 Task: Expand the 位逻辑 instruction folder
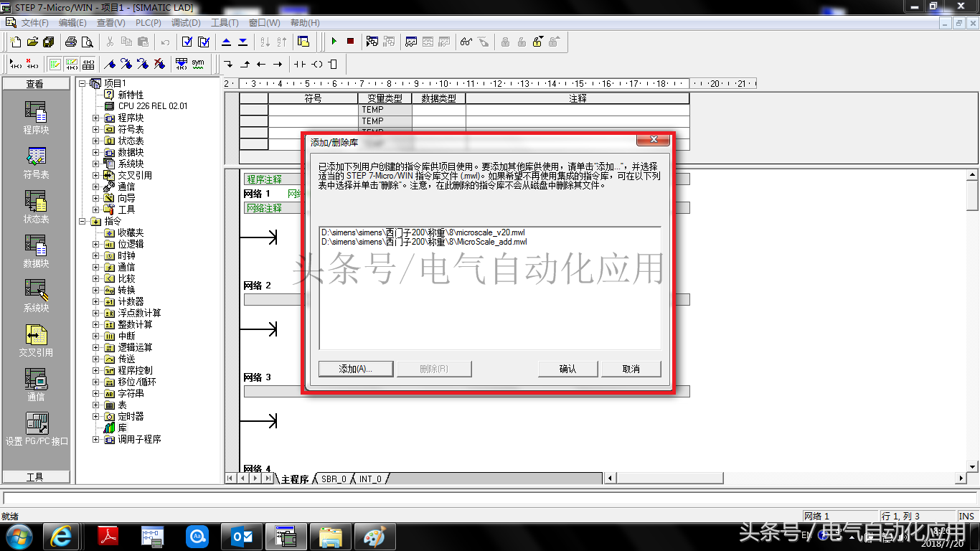click(x=95, y=244)
